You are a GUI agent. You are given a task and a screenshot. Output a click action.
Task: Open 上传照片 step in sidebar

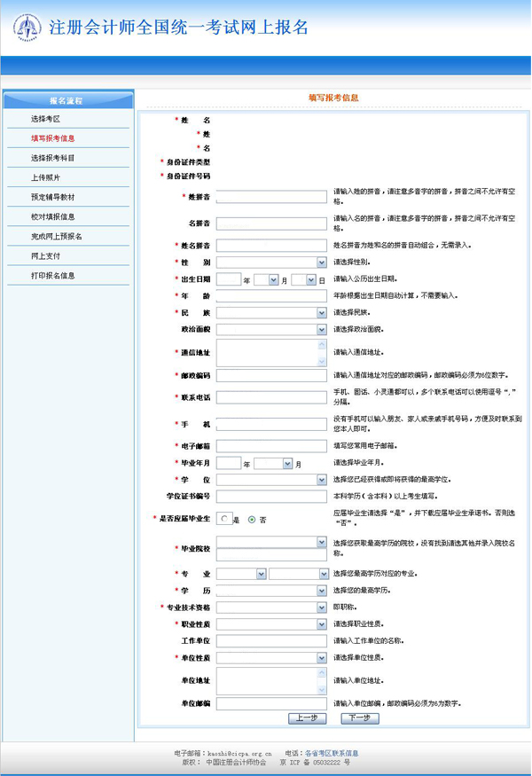[45, 177]
